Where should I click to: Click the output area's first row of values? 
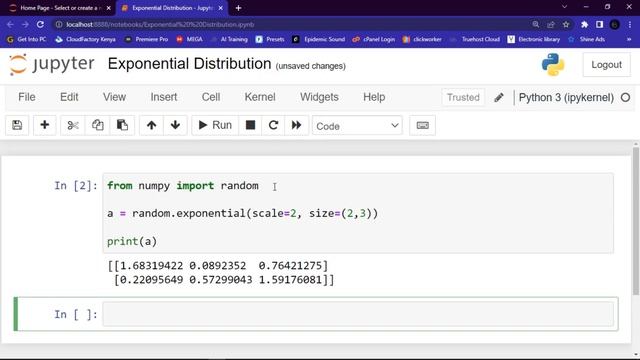[x=218, y=266]
